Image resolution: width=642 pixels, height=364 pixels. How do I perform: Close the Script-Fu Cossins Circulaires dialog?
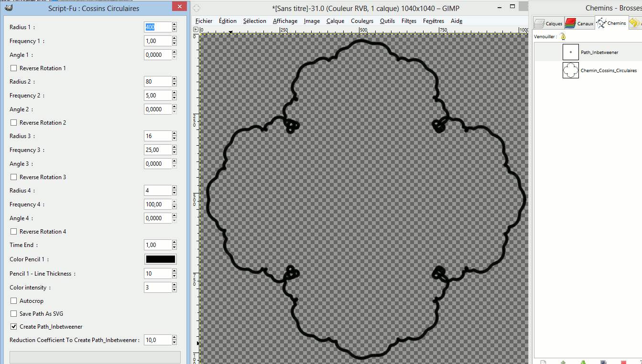click(179, 7)
